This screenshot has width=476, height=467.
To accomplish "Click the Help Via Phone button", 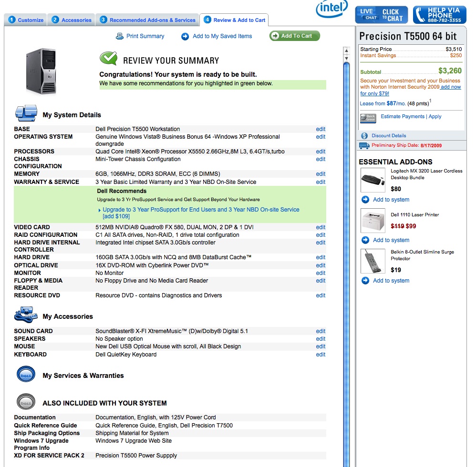I will click(x=440, y=15).
